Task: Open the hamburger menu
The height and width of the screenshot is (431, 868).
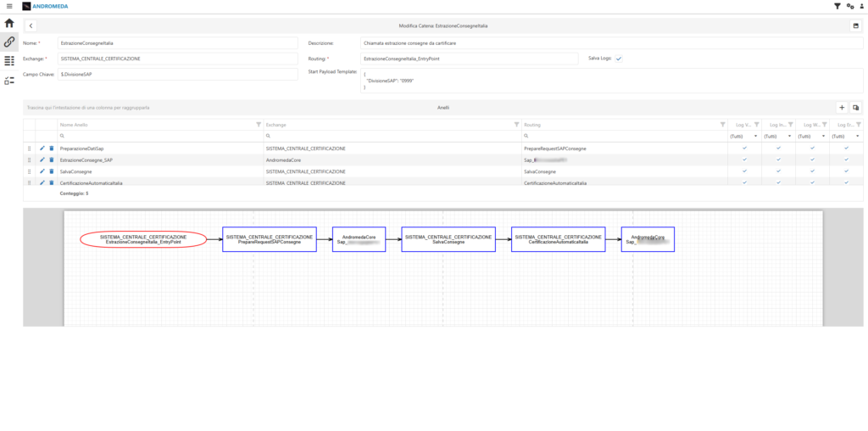Action: [8, 6]
